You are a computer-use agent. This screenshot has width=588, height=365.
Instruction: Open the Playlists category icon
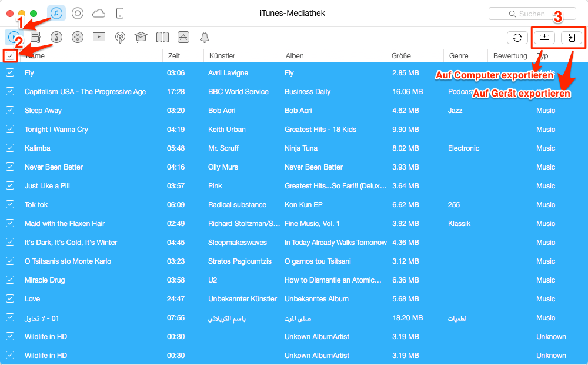tap(35, 37)
